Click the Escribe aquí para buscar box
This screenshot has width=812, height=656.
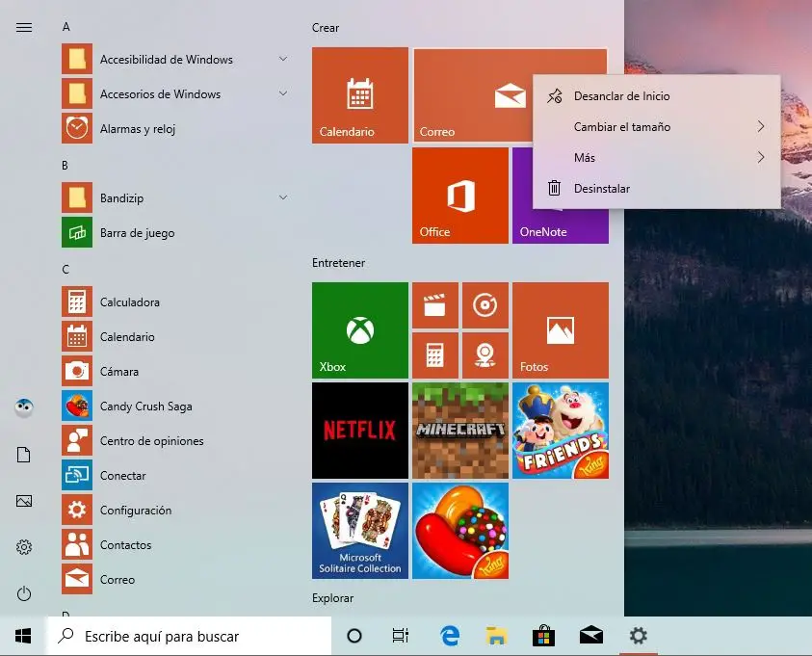click(x=188, y=636)
